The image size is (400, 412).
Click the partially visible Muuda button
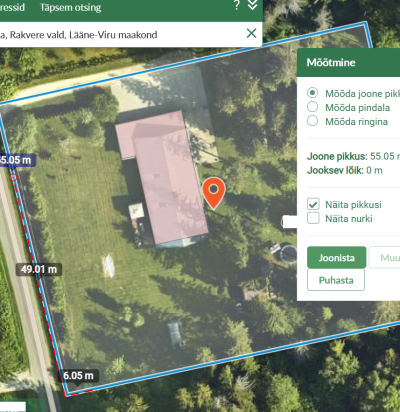pyautogui.click(x=384, y=258)
